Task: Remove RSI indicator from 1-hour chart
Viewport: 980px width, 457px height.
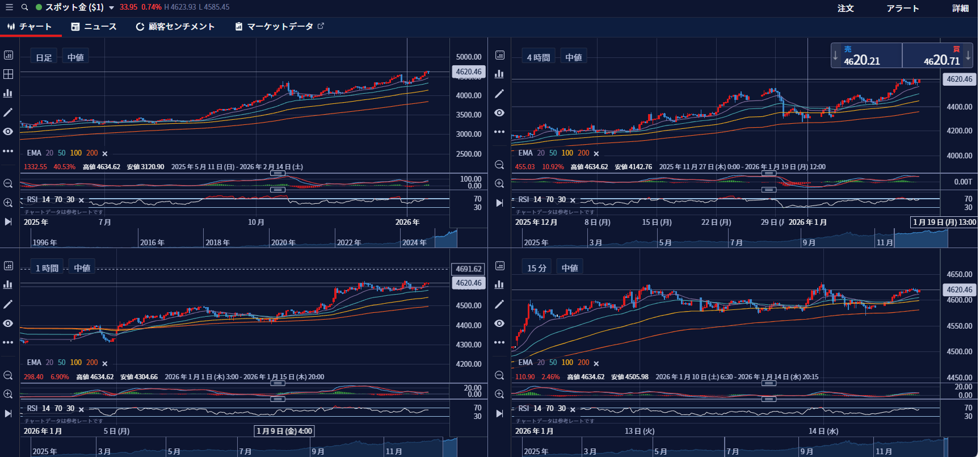Action: [x=81, y=409]
